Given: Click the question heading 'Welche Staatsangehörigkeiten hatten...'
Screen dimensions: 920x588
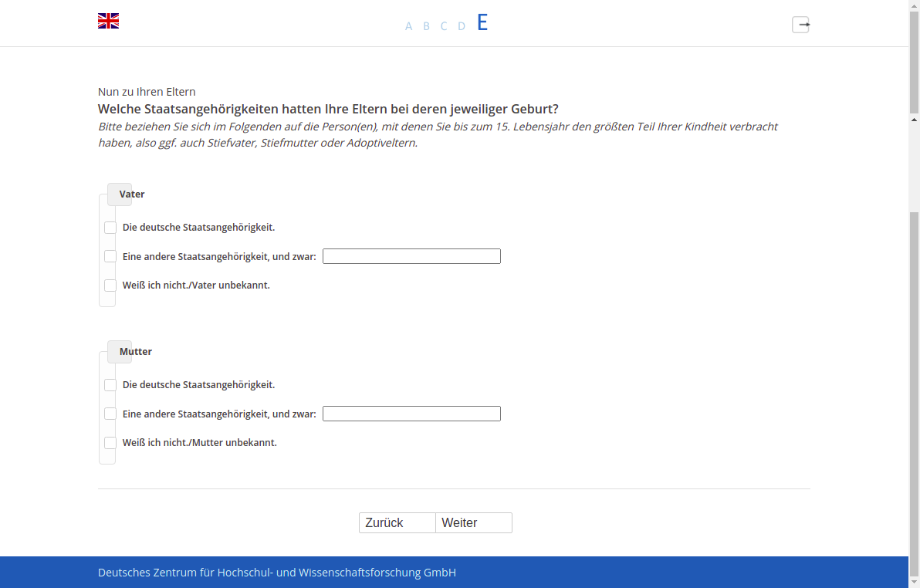Looking at the screenshot, I should click(328, 109).
